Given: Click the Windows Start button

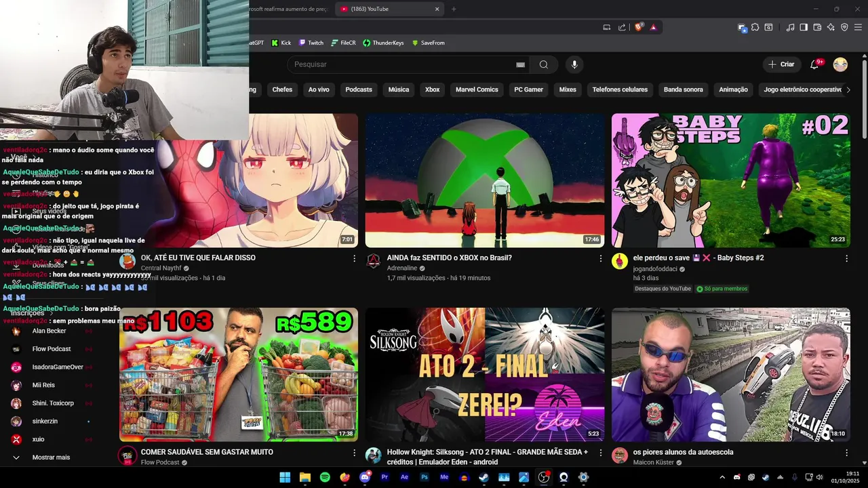Looking at the screenshot, I should tap(285, 477).
